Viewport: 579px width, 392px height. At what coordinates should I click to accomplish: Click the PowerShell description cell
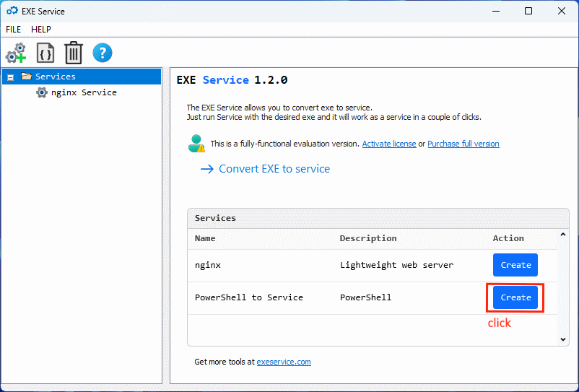click(365, 297)
